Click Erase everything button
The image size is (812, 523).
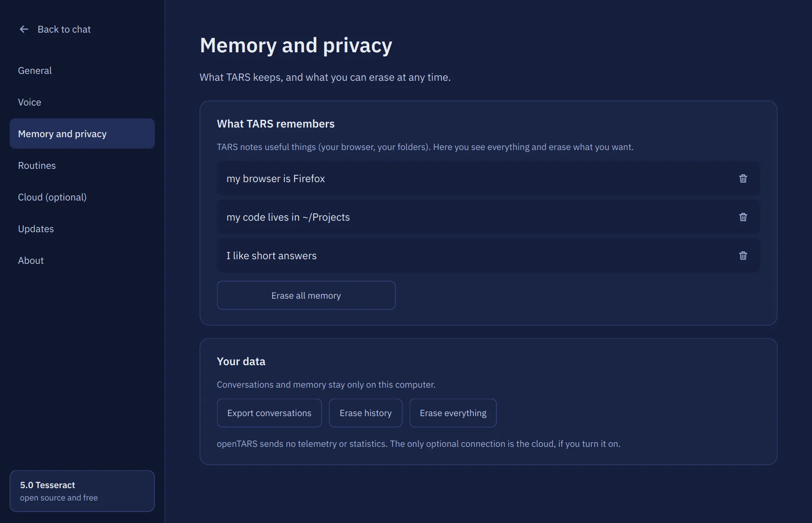click(x=453, y=413)
